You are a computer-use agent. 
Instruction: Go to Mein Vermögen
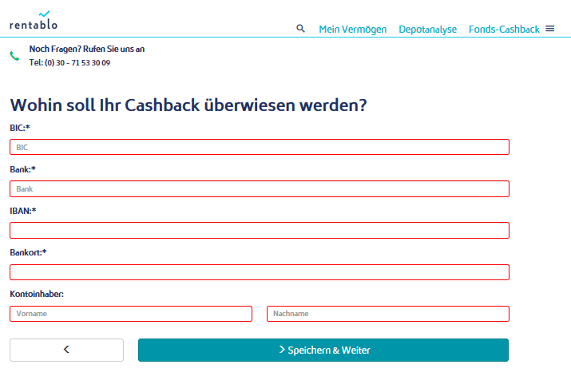(x=352, y=29)
